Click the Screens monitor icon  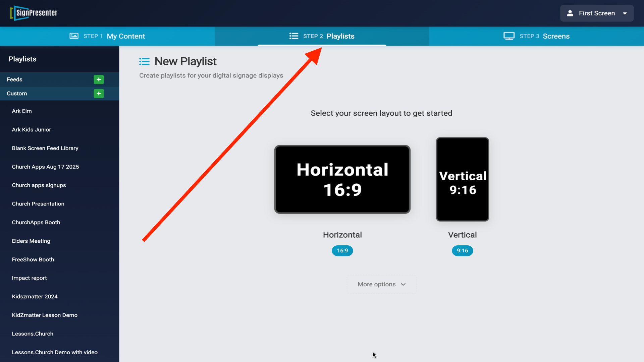click(509, 36)
